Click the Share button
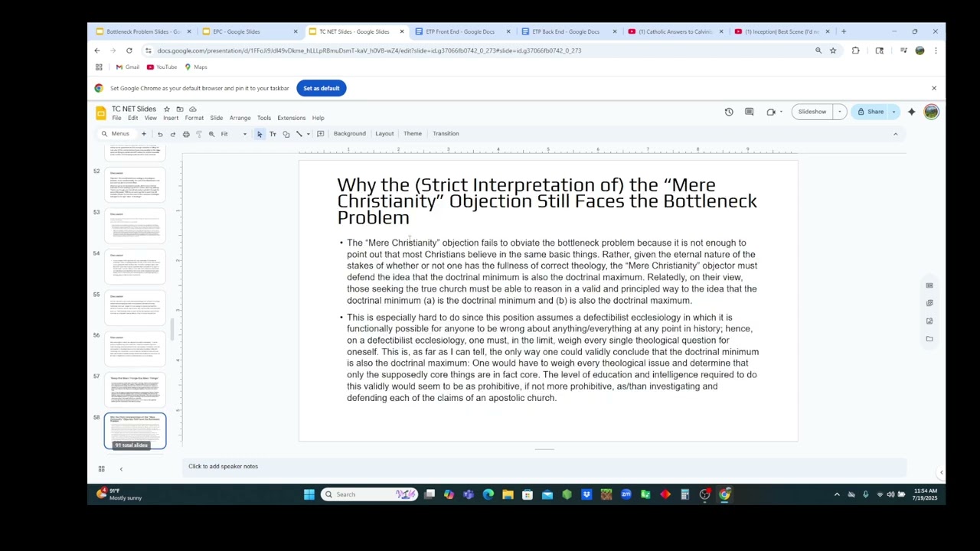 pos(871,112)
